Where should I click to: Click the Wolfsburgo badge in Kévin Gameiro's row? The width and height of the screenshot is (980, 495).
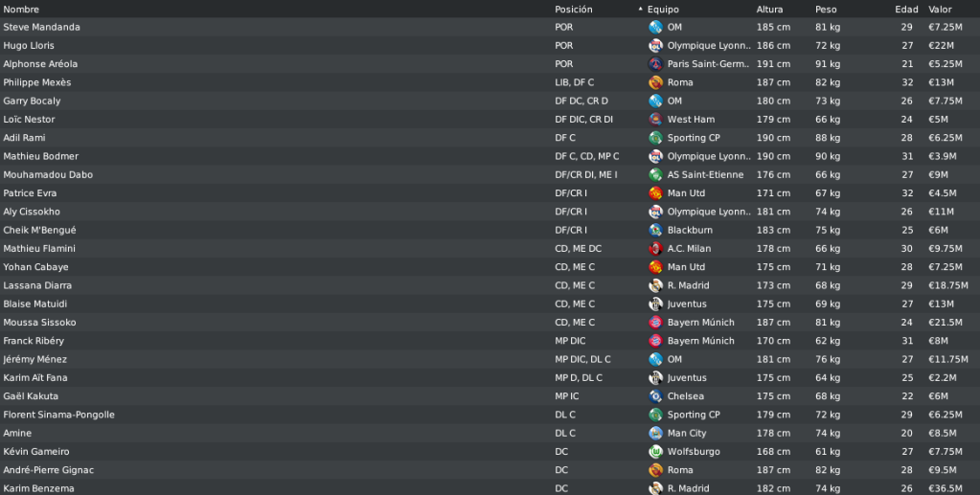tap(655, 452)
